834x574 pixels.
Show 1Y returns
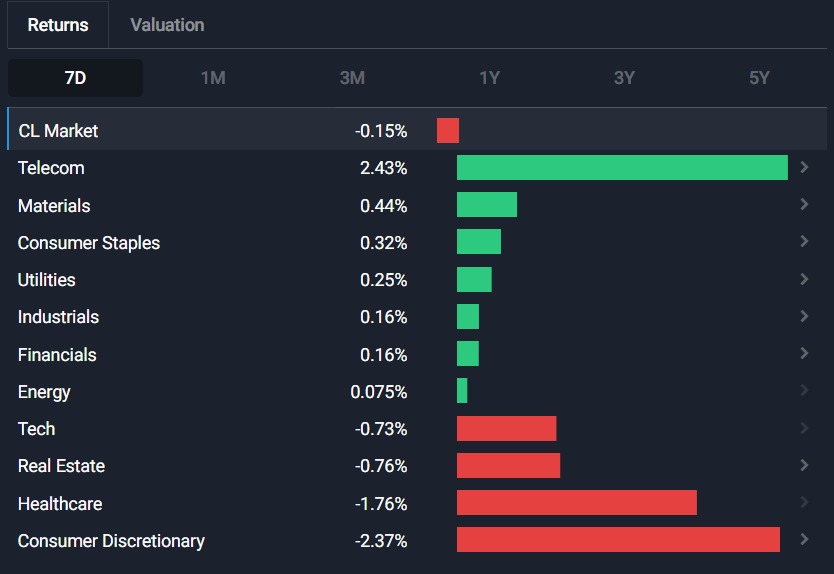(x=489, y=78)
